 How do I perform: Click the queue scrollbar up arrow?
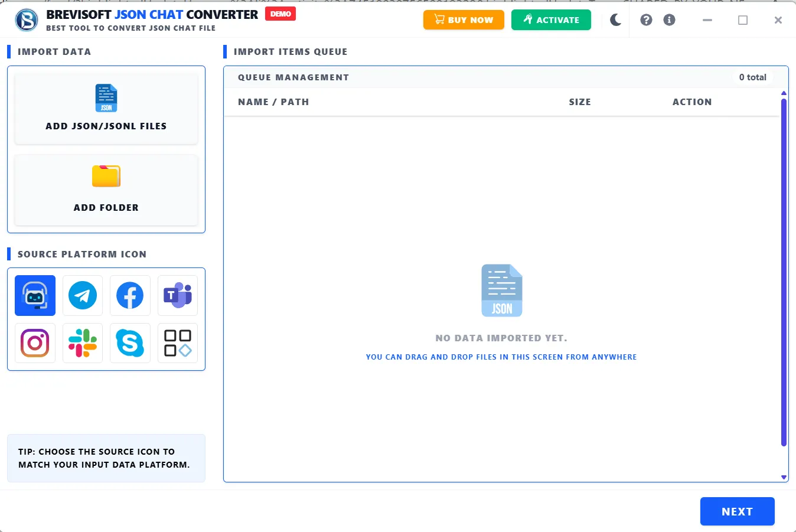(784, 93)
